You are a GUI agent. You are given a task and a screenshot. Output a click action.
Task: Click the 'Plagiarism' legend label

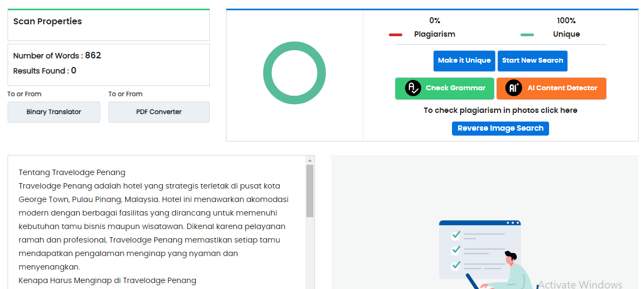435,35
